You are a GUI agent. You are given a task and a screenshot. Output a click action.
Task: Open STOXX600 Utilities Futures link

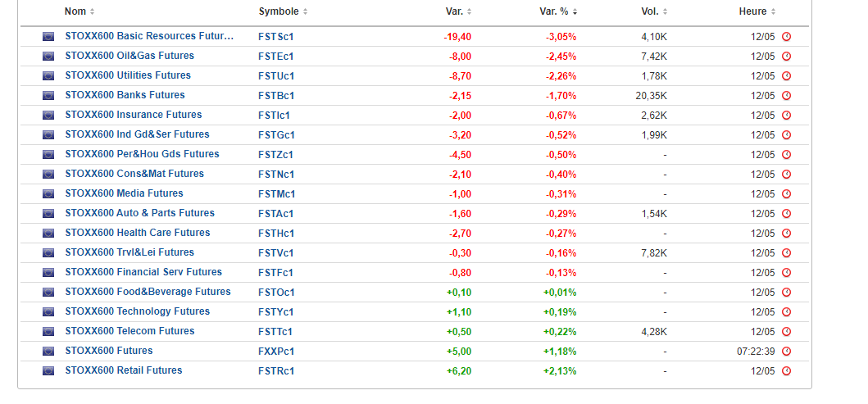click(x=127, y=75)
